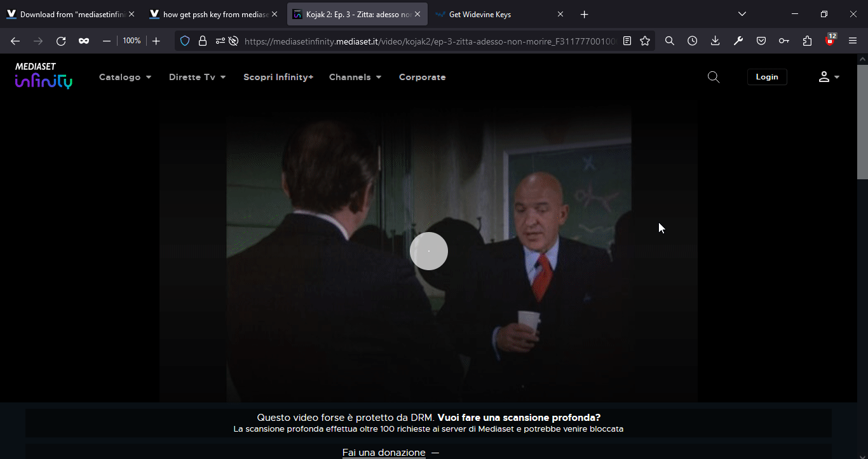Expand the Channels menu

tap(355, 77)
